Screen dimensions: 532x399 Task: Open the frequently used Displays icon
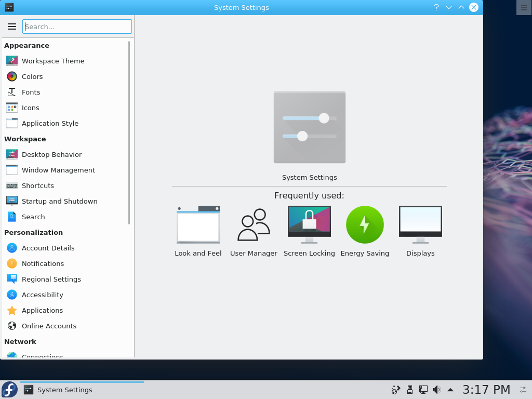(420, 224)
